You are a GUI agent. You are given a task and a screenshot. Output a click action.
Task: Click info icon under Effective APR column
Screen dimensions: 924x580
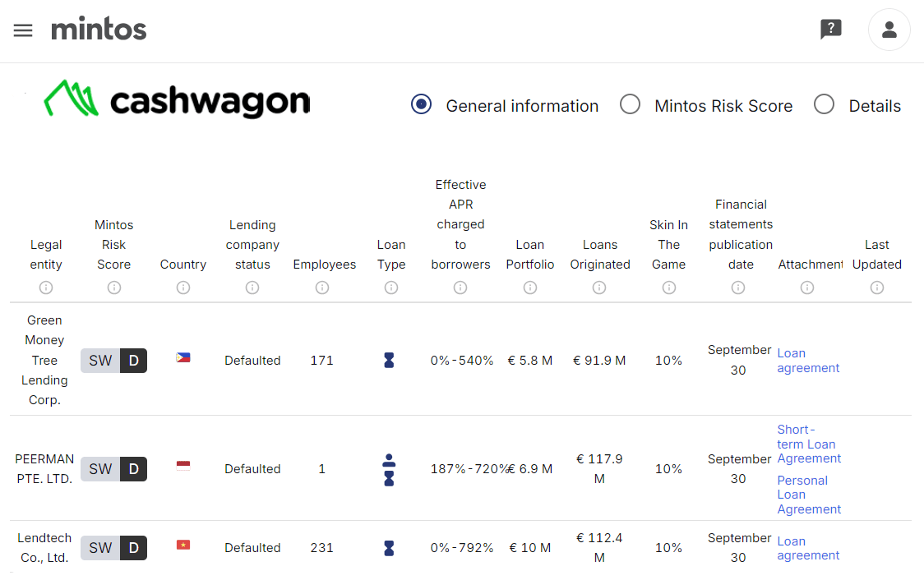460,288
